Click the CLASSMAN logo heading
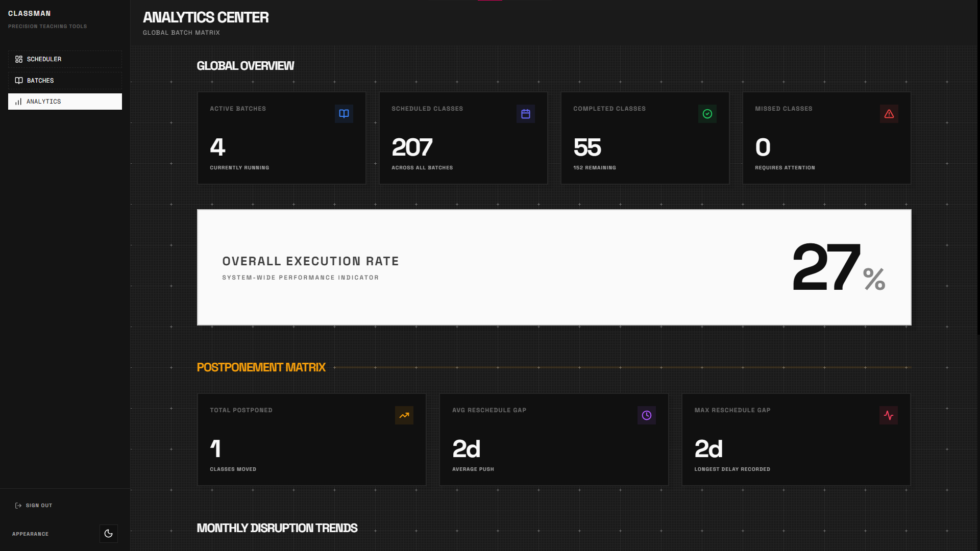This screenshot has width=980, height=551. (x=29, y=13)
